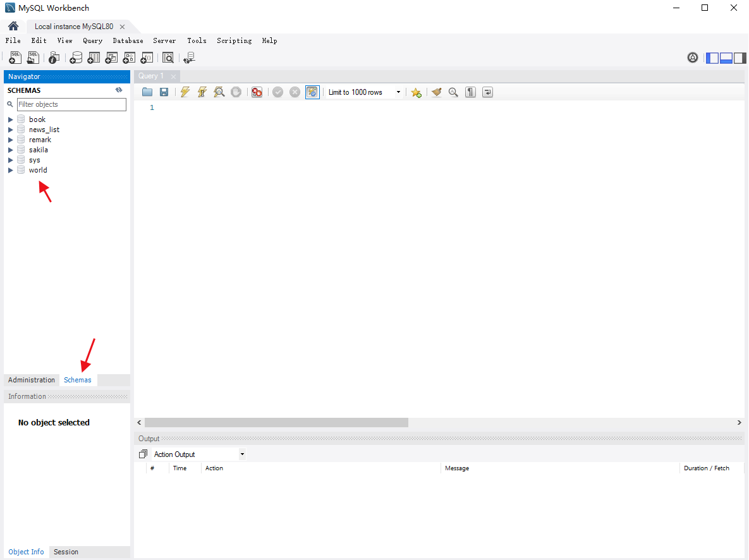Create a new schema icon

[75, 58]
